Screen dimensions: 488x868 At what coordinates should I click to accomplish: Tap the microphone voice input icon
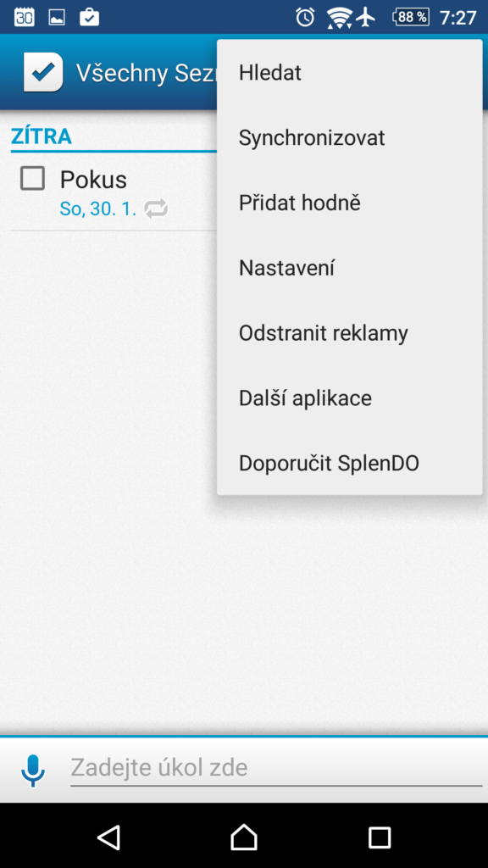coord(33,770)
